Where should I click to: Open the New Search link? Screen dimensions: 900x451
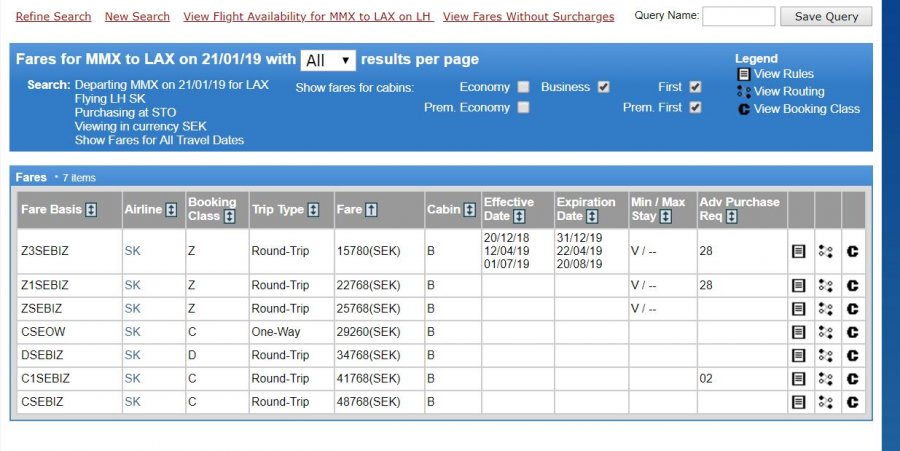tap(137, 17)
